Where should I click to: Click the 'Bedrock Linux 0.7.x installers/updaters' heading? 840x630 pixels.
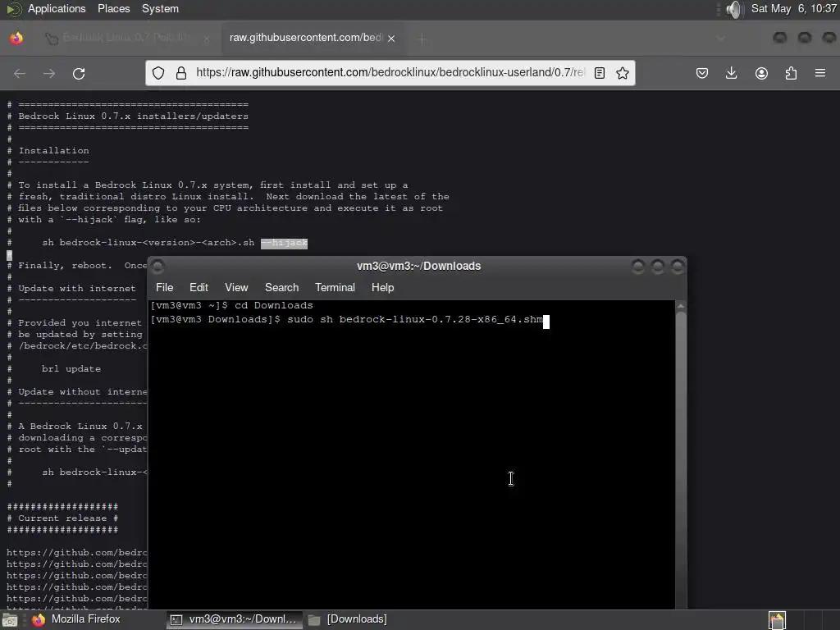(134, 116)
